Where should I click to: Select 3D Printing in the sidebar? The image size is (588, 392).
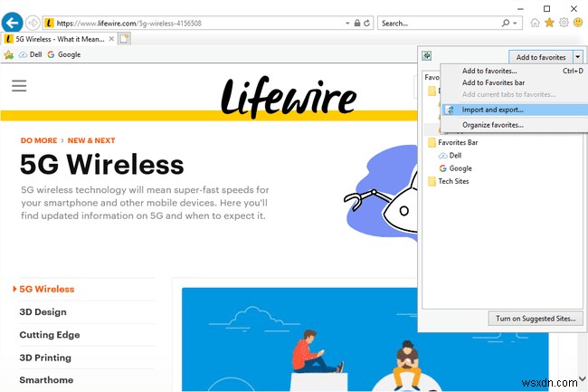(x=45, y=358)
